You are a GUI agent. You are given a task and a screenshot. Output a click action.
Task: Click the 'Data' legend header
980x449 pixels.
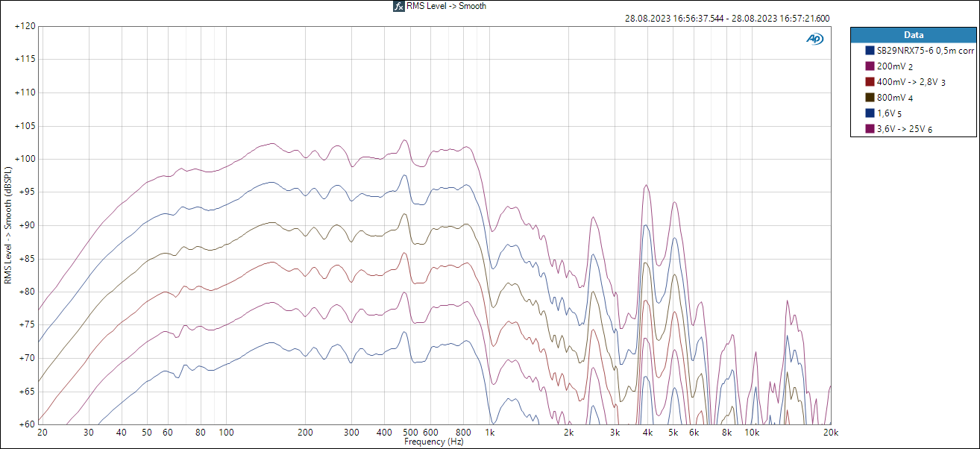pyautogui.click(x=914, y=35)
